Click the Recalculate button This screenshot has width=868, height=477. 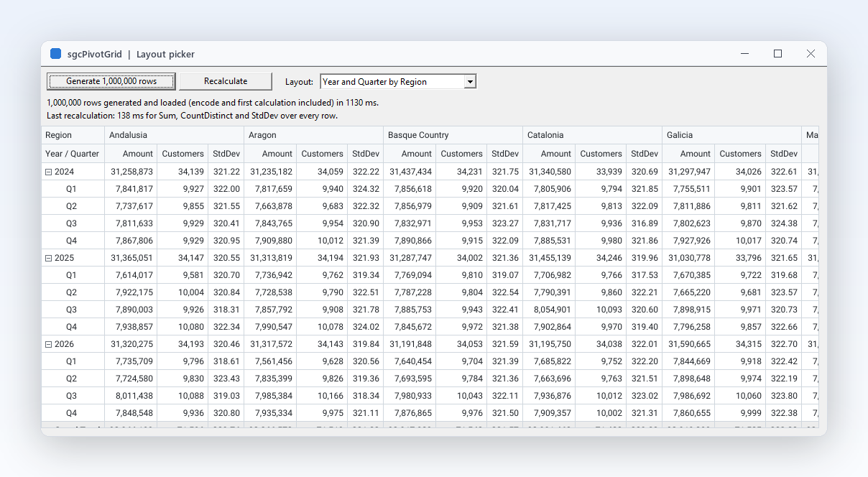[x=226, y=81]
